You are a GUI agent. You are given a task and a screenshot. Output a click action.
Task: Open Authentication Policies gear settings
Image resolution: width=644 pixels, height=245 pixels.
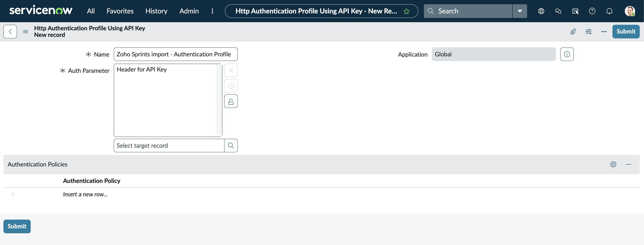click(x=613, y=164)
